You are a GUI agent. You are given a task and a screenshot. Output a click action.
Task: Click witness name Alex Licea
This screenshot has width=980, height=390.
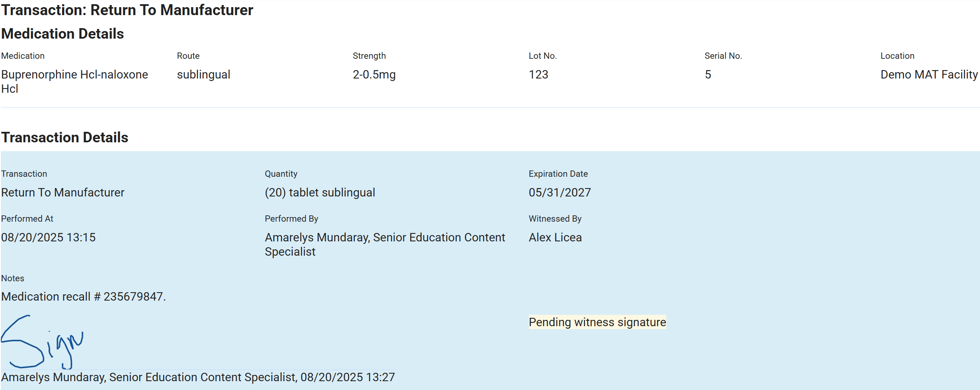[x=555, y=238]
